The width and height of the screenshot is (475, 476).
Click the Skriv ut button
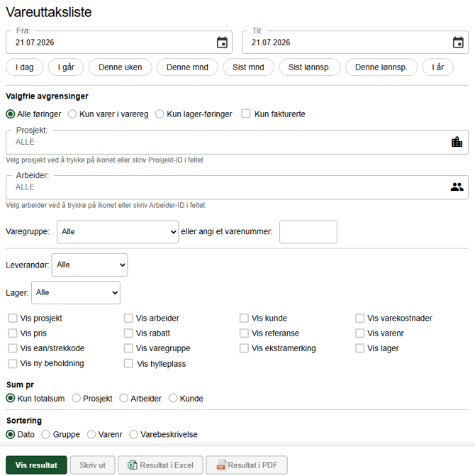(x=92, y=465)
